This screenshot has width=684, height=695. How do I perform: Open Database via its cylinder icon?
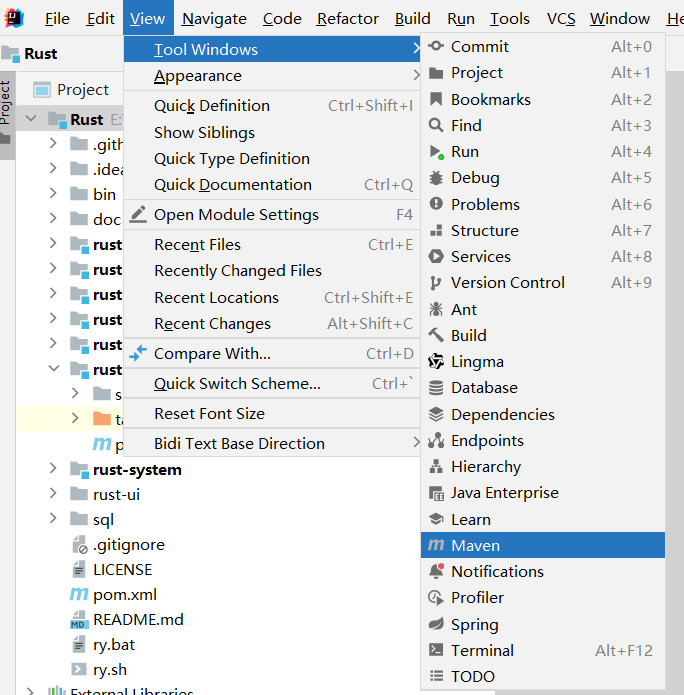435,388
